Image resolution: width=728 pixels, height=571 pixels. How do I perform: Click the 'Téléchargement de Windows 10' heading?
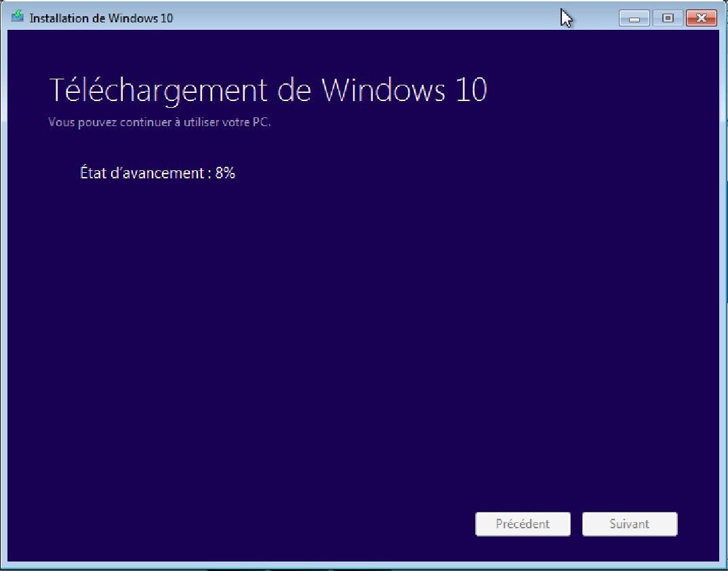point(268,90)
